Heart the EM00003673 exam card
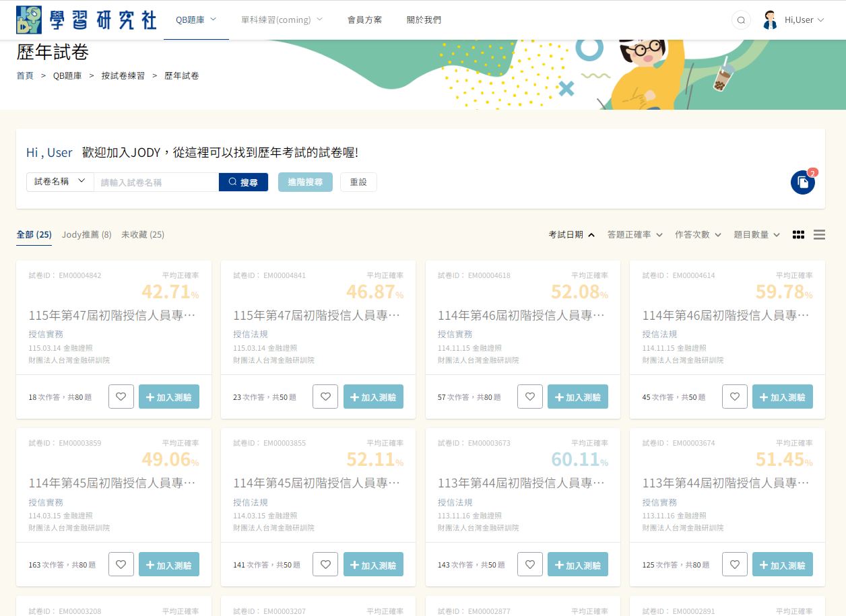The width and height of the screenshot is (846, 616). 530,564
